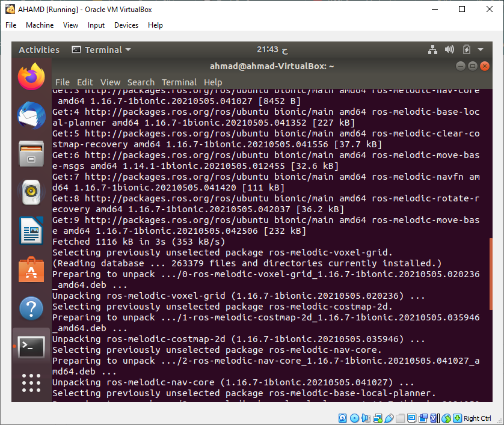Expand the system status menu arrow
The width and height of the screenshot is (504, 425).
pyautogui.click(x=480, y=49)
